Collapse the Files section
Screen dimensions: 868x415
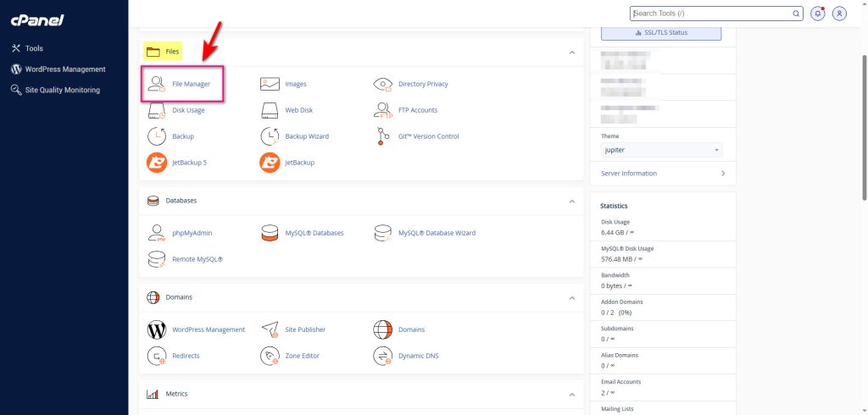point(572,53)
